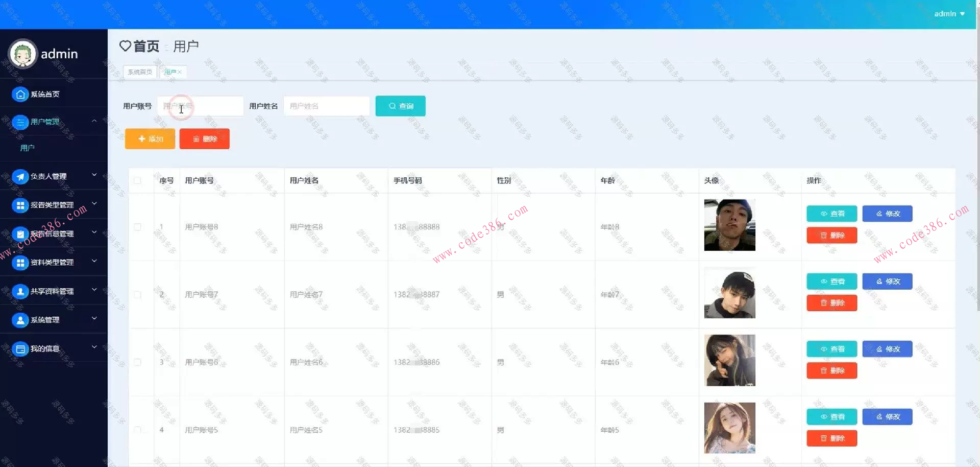Open the admin dropdown in top bar
Screen dimensions: 980x467
949,14
